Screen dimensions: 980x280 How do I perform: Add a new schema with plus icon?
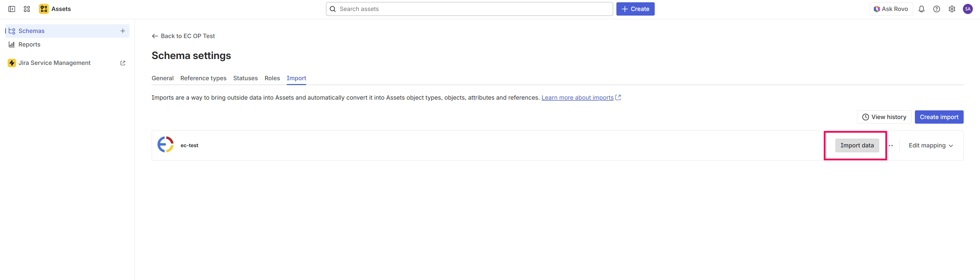[x=123, y=31]
